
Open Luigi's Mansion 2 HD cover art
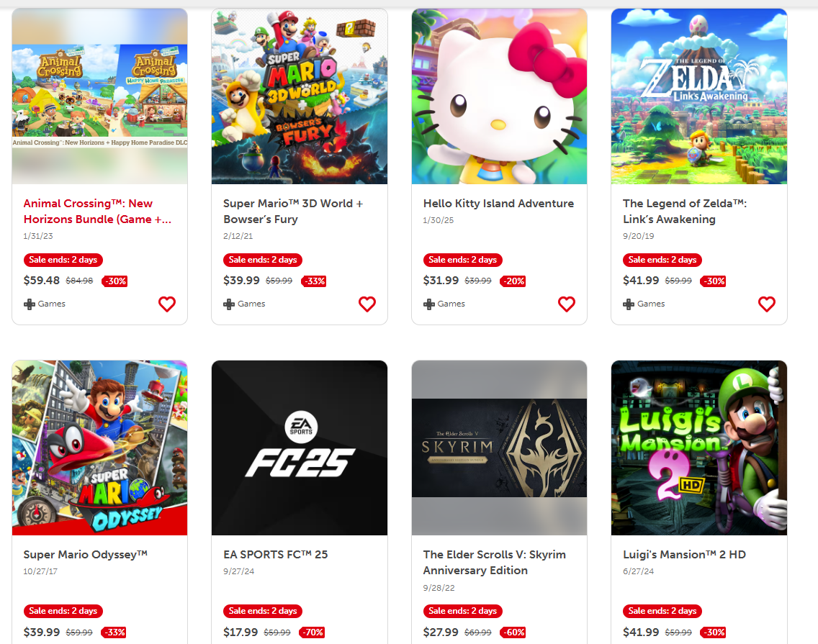pos(699,448)
